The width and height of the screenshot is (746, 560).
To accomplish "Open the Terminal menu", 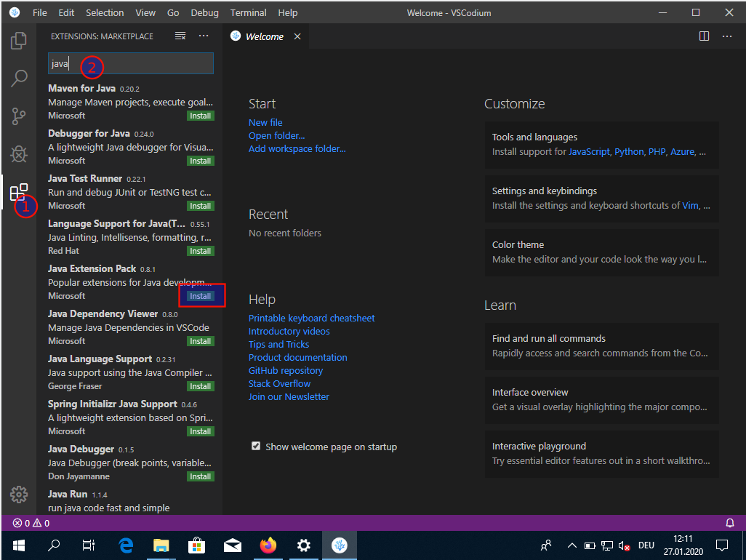I will pos(249,13).
